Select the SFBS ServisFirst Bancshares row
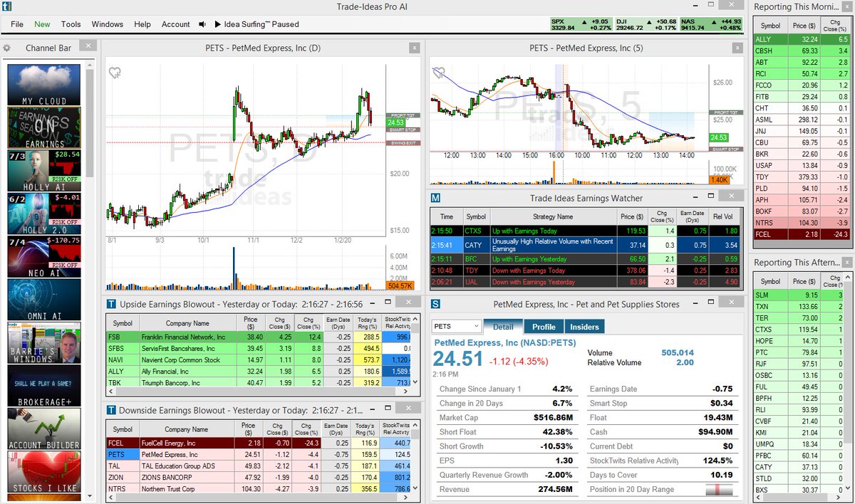 [x=259, y=349]
